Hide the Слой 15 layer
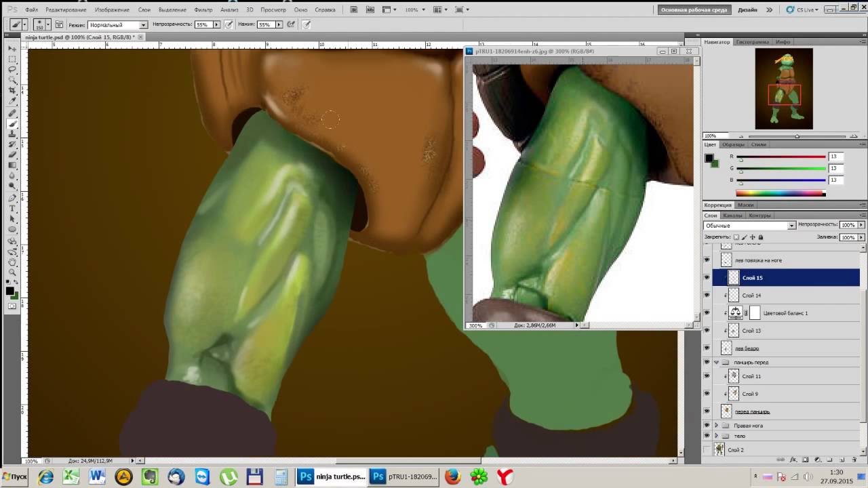868x488 pixels. 707,277
